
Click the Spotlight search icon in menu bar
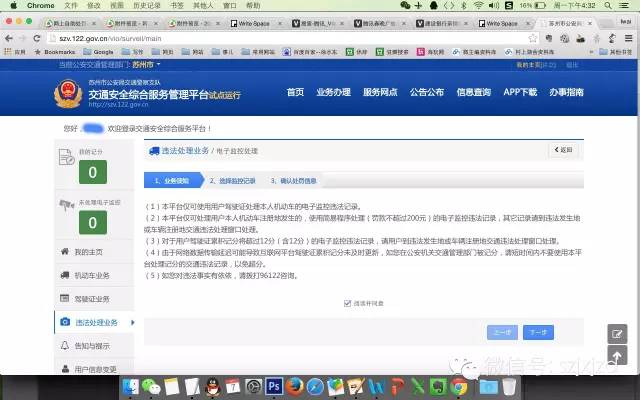608,5
